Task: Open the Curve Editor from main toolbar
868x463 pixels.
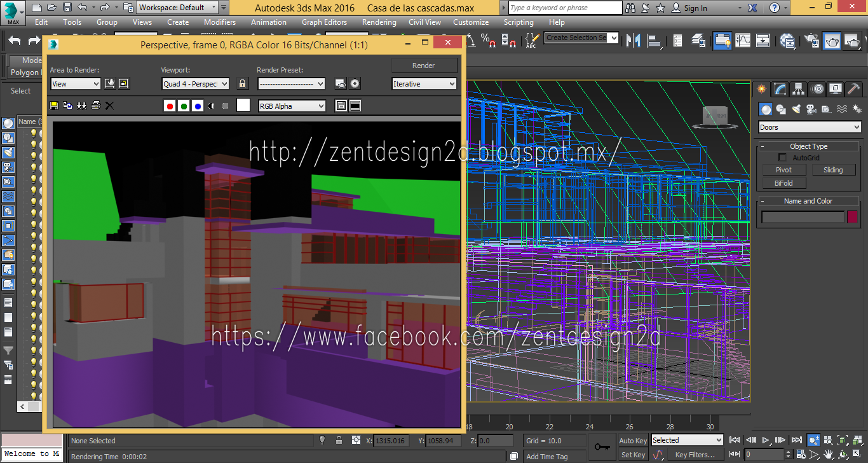Action: [x=742, y=40]
